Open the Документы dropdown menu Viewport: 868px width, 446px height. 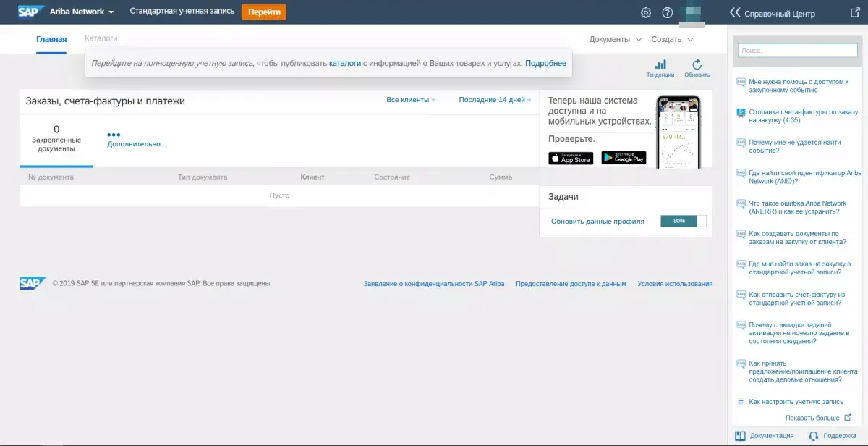[x=616, y=39]
